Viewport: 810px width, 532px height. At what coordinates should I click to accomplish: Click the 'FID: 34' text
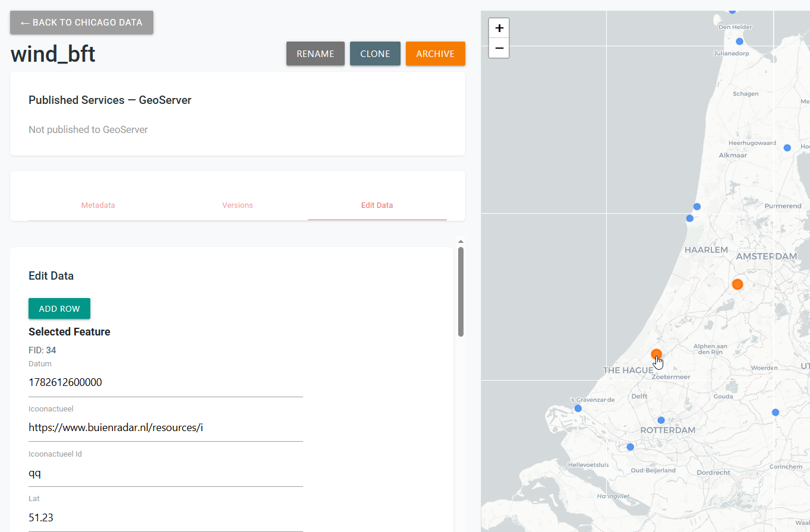pos(42,350)
